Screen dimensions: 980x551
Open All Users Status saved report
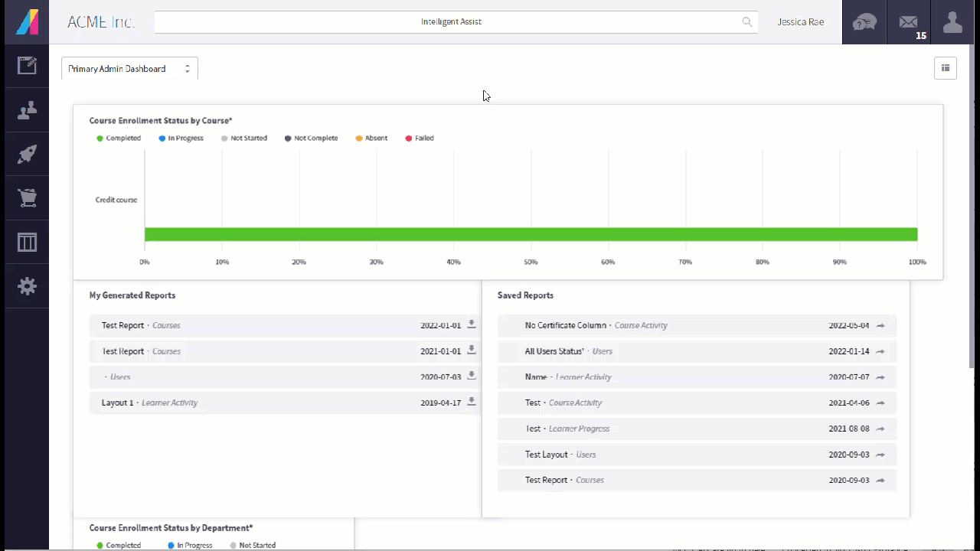point(697,351)
